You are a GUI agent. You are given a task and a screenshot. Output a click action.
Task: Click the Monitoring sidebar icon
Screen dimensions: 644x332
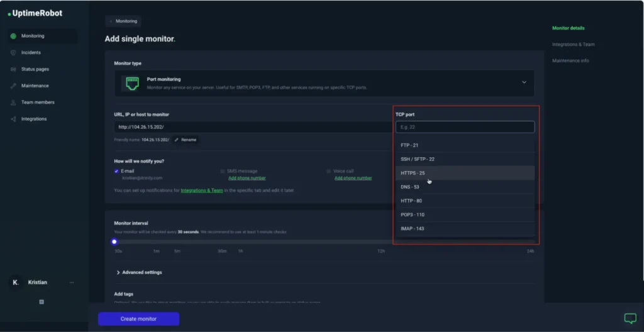13,36
